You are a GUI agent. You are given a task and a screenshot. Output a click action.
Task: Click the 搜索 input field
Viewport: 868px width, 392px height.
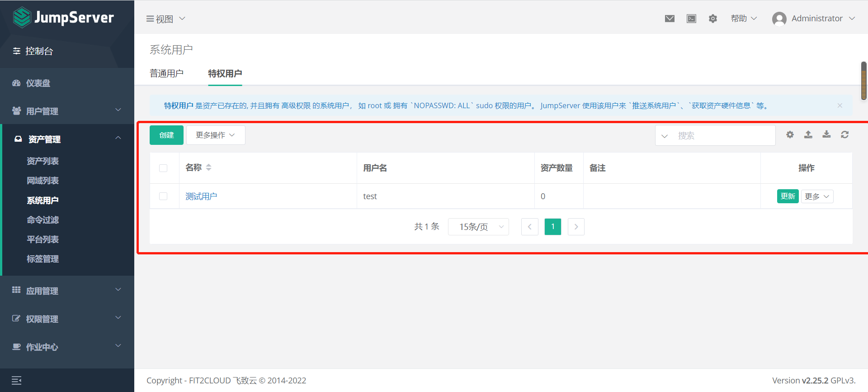723,136
